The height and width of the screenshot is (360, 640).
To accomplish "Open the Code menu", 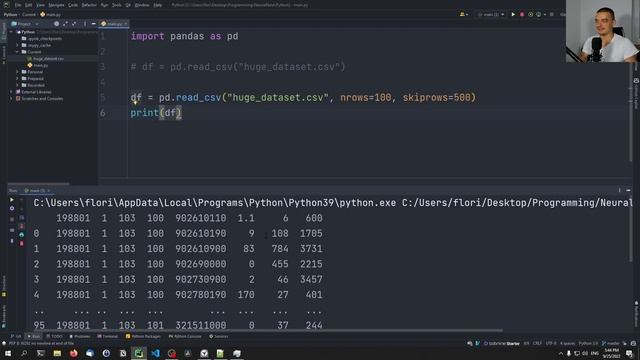I will point(73,5).
